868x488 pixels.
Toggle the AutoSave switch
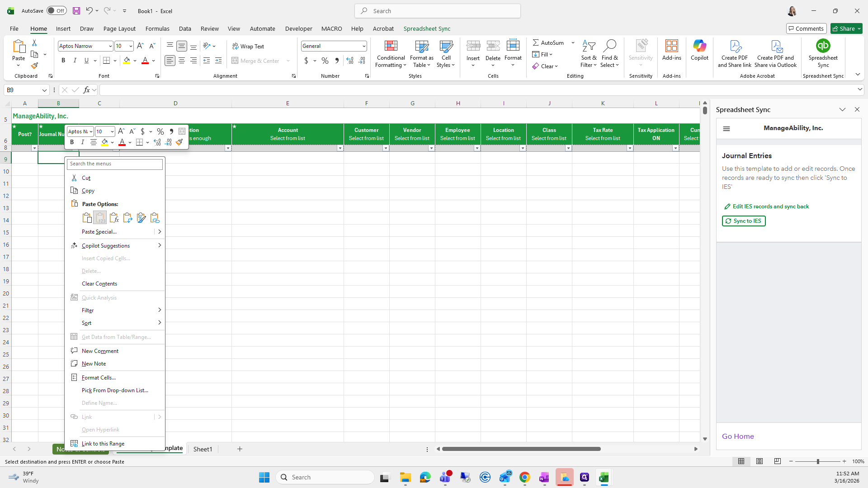[57, 11]
